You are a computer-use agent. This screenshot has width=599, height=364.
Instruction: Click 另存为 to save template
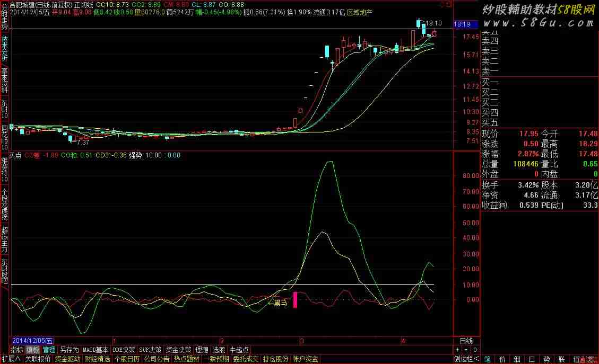(69, 350)
